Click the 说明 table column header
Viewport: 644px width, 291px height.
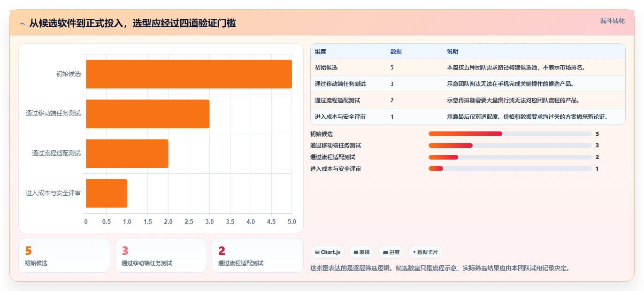(452, 52)
